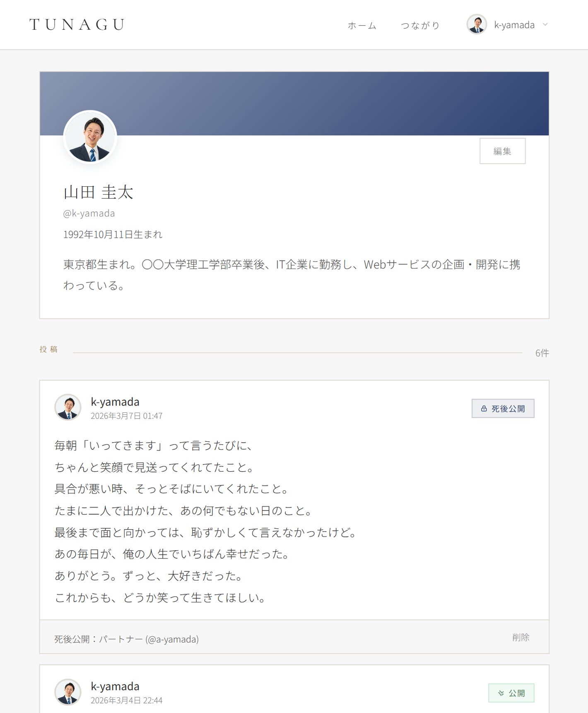588x713 pixels.
Task: Click the 投稿 section heading
Action: pyautogui.click(x=48, y=349)
